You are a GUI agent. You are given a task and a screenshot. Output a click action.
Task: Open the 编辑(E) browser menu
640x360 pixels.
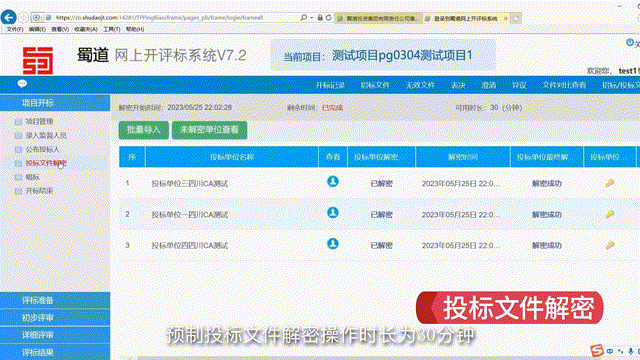37,29
